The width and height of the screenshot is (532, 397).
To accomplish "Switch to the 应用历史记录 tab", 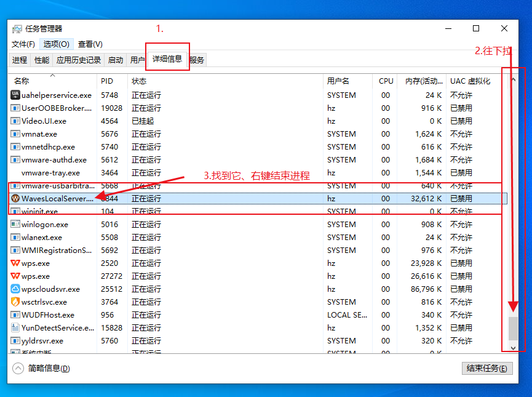I will pyautogui.click(x=79, y=60).
